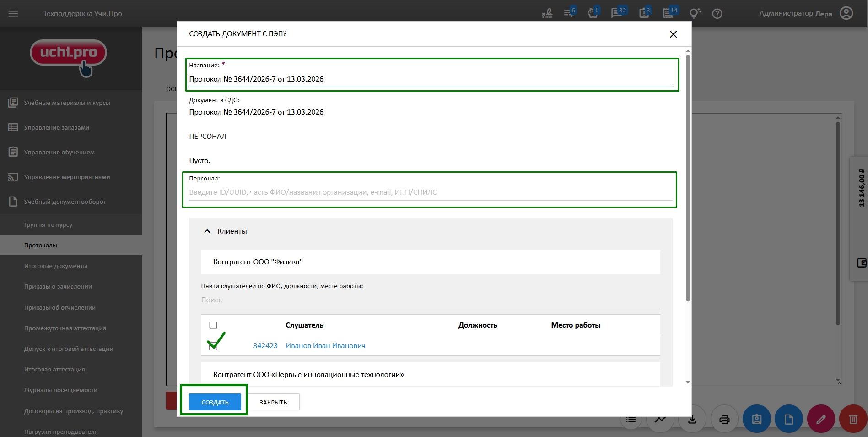Image resolution: width=868 pixels, height=437 pixels.
Task: Select Итоговые документы in sidebar
Action: (56, 266)
